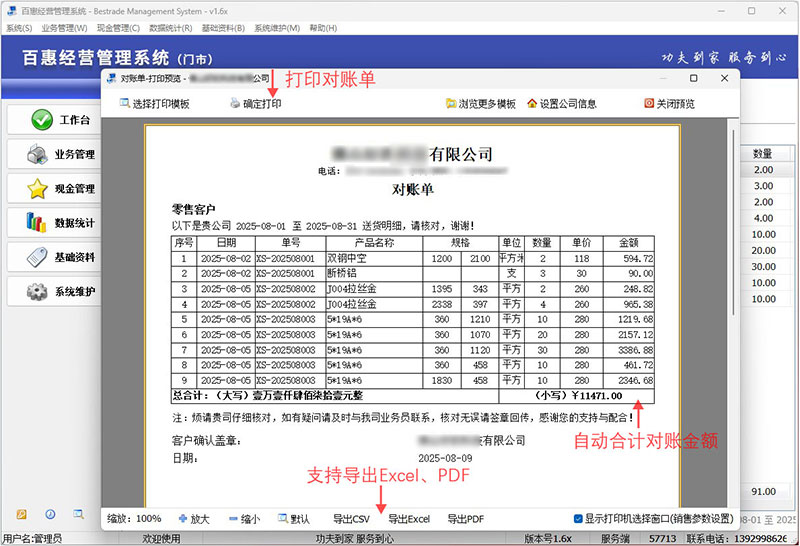Click the green checkmark 工作台 icon
This screenshot has width=800, height=546.
click(x=42, y=120)
